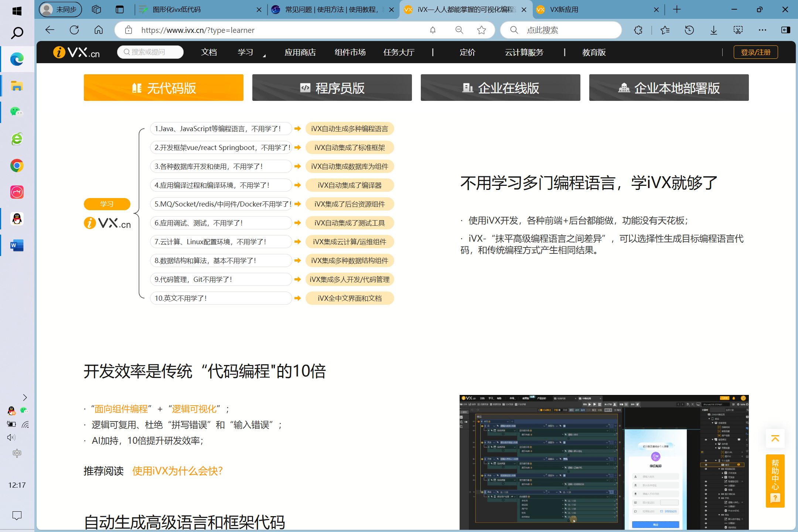The height and width of the screenshot is (532, 798).
Task: Open the 帮助中心 help widget
Action: (775, 481)
